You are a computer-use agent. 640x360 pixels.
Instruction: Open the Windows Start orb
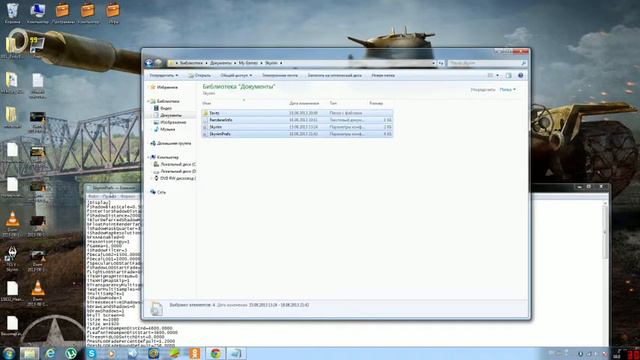pos(9,353)
